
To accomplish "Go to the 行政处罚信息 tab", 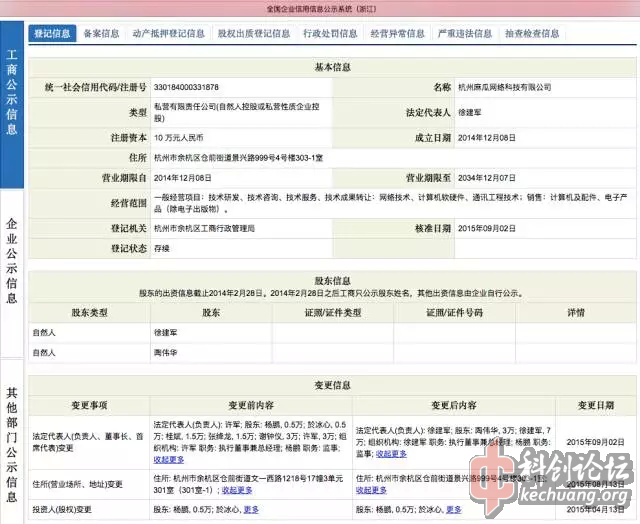I will click(x=330, y=33).
